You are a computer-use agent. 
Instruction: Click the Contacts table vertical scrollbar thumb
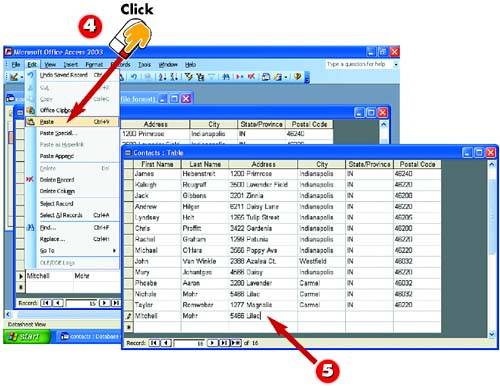(x=492, y=216)
